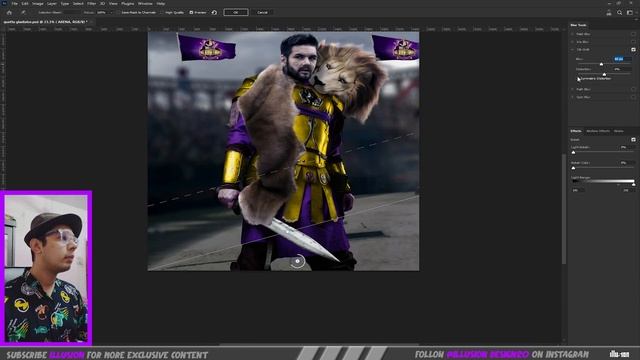Click the canvas vertical scrollbar
The width and height of the screenshot is (640, 360).
point(564,208)
